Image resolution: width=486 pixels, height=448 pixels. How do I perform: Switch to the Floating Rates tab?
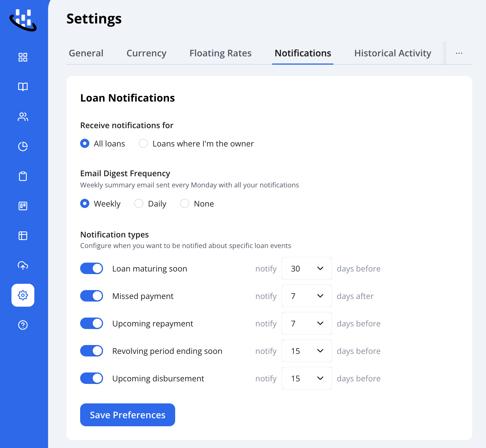(x=220, y=53)
